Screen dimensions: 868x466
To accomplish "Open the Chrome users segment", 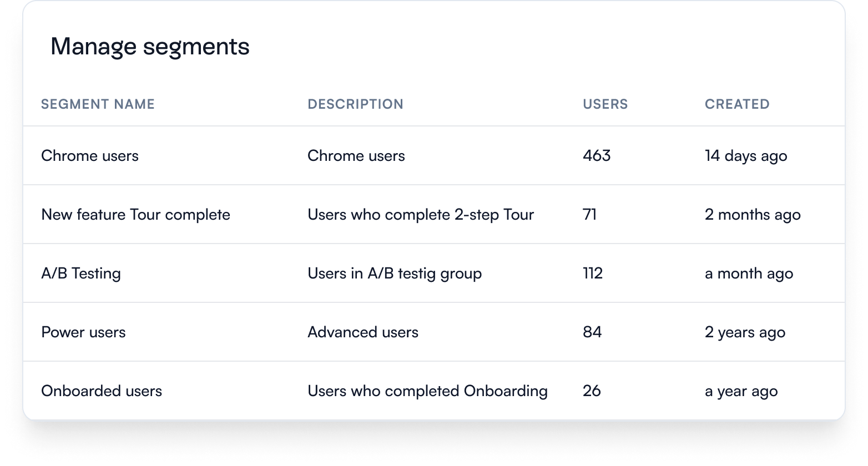I will point(90,156).
